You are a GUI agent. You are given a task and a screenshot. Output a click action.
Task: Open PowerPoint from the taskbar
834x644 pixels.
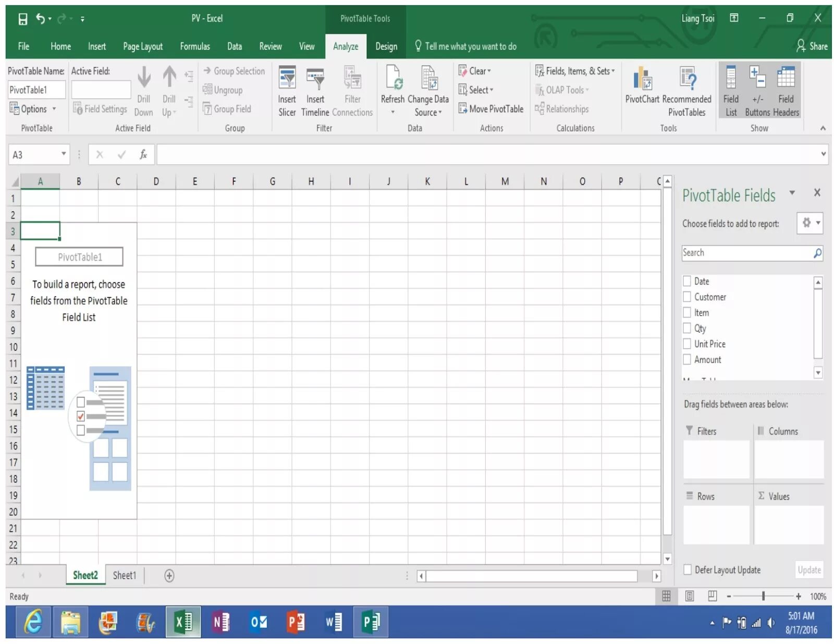click(296, 622)
